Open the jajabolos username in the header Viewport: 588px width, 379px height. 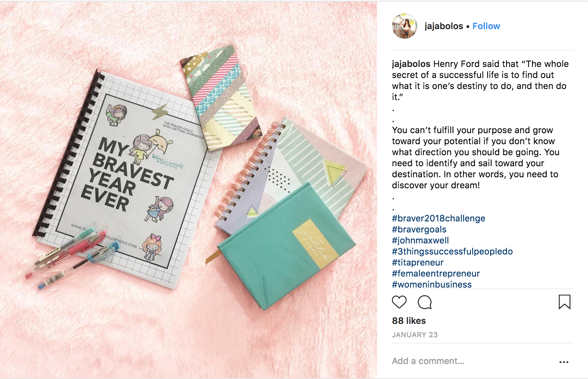[444, 26]
